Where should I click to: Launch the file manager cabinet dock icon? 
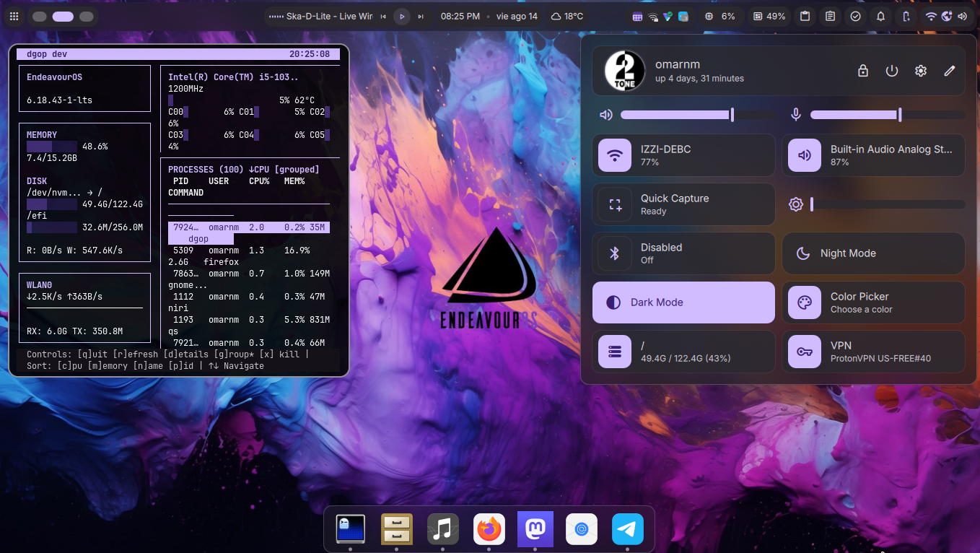397,529
